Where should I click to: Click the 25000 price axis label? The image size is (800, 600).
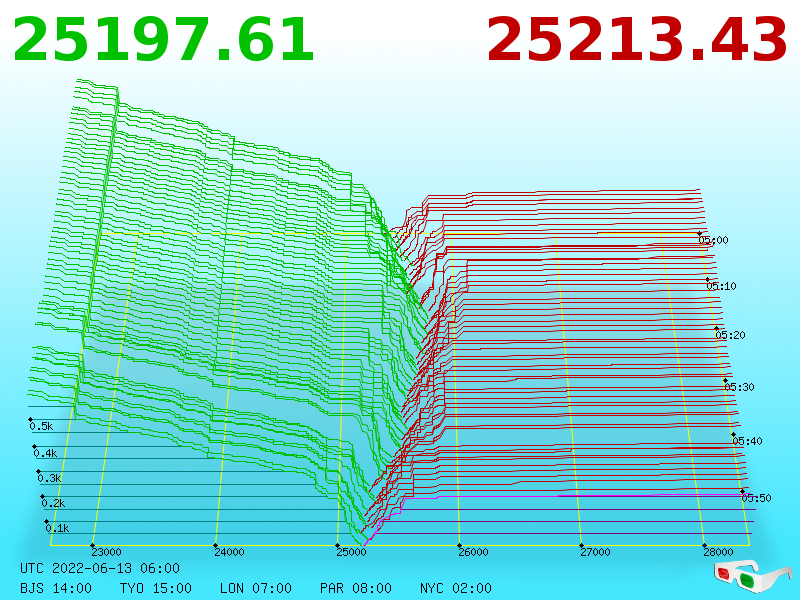[x=351, y=552]
